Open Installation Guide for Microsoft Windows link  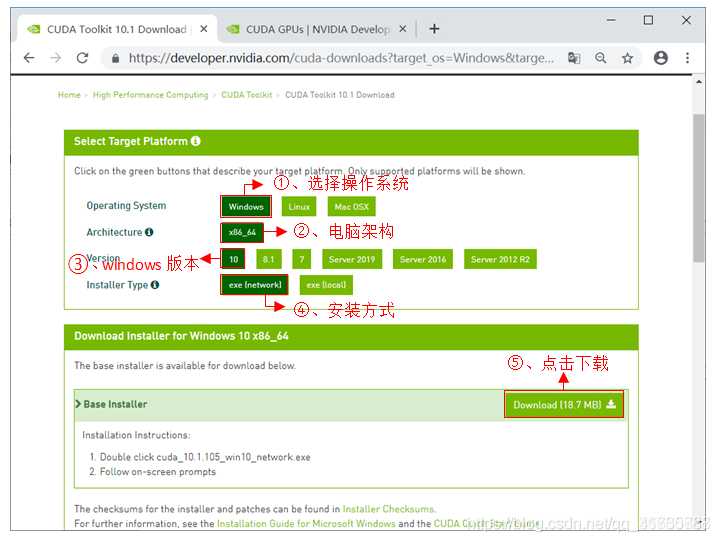pyautogui.click(x=306, y=524)
